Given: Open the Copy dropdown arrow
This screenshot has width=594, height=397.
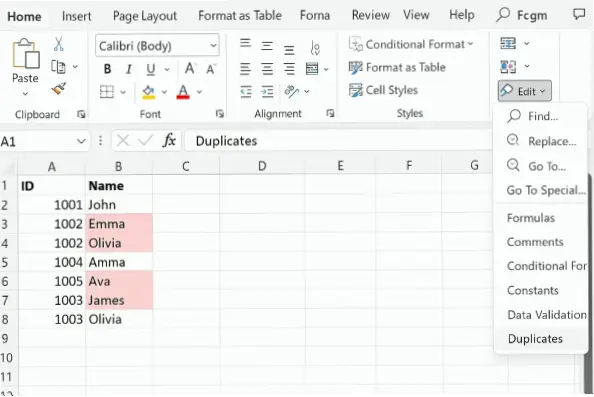Looking at the screenshot, I should click(75, 67).
